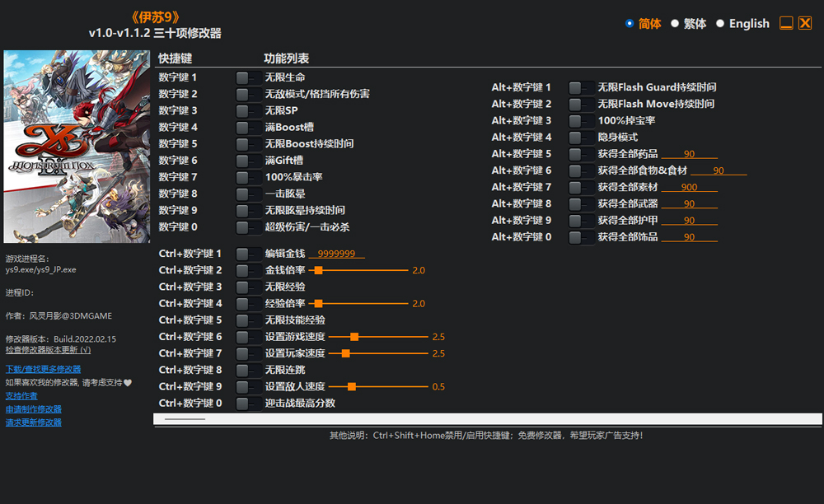
Task: Toggle 设置敌人速度 switch
Action: (248, 387)
